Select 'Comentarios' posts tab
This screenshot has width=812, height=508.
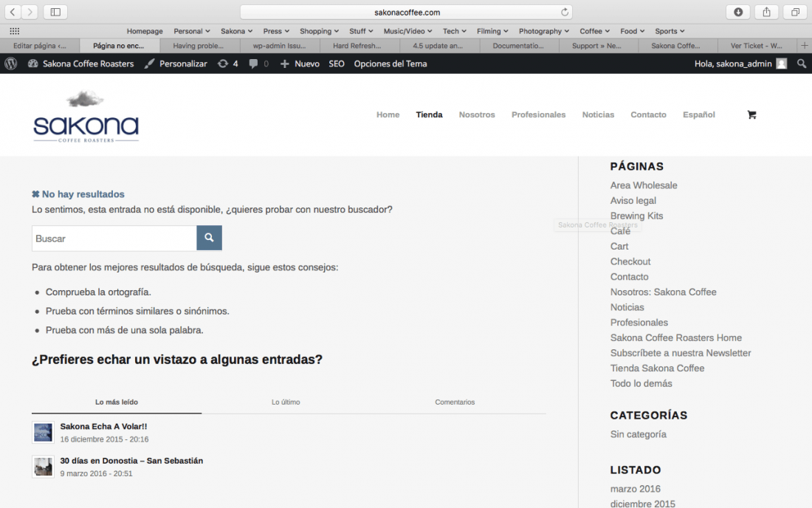pyautogui.click(x=455, y=402)
